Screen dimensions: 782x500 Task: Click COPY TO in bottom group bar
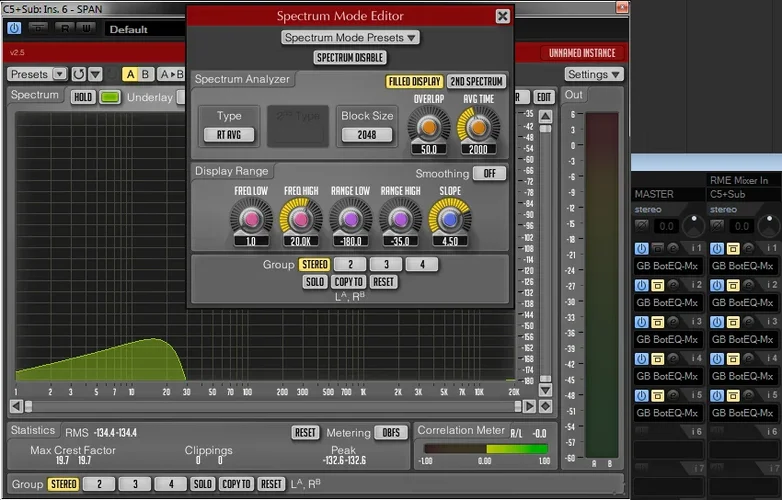click(236, 484)
